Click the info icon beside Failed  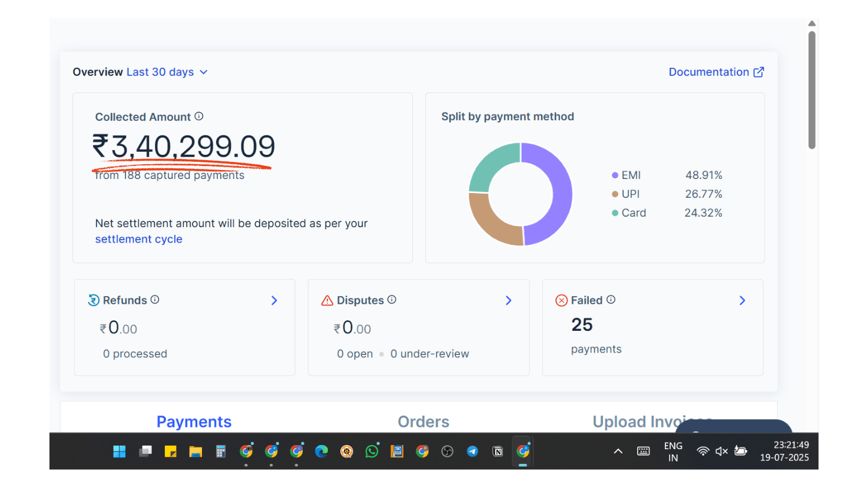(x=611, y=300)
